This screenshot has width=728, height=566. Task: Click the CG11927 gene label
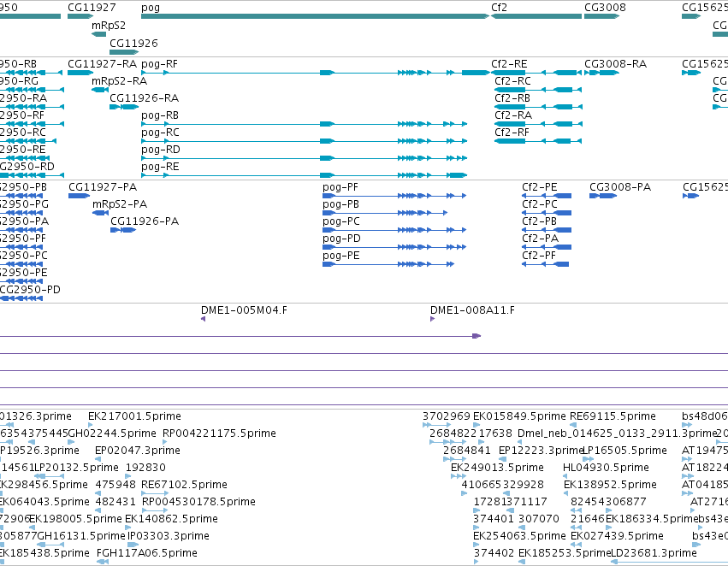coord(92,8)
